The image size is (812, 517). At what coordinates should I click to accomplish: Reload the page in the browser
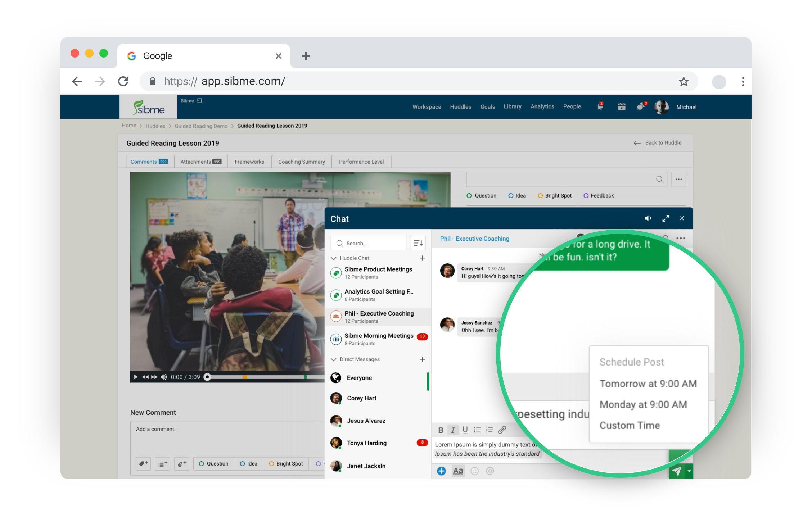coord(123,81)
